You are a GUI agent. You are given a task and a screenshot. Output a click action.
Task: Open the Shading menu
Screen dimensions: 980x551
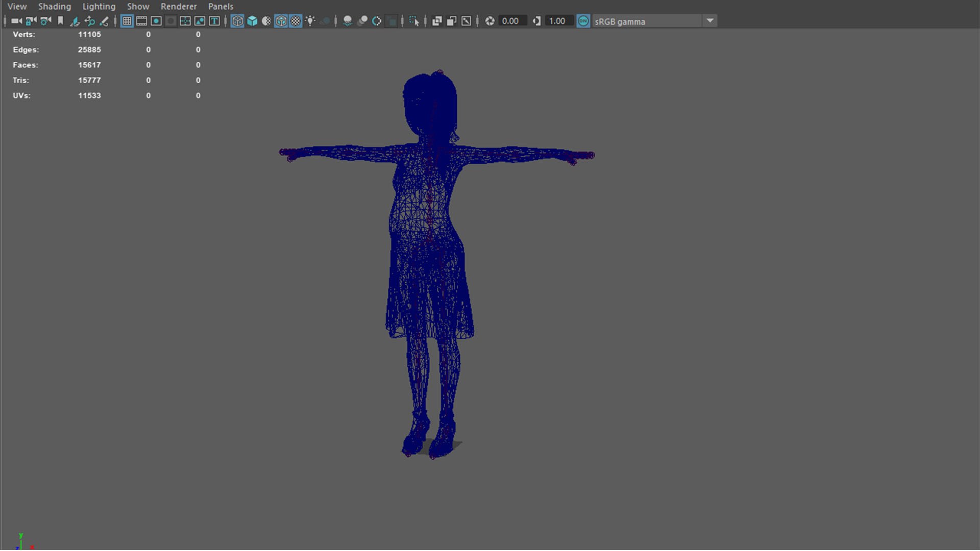click(55, 7)
